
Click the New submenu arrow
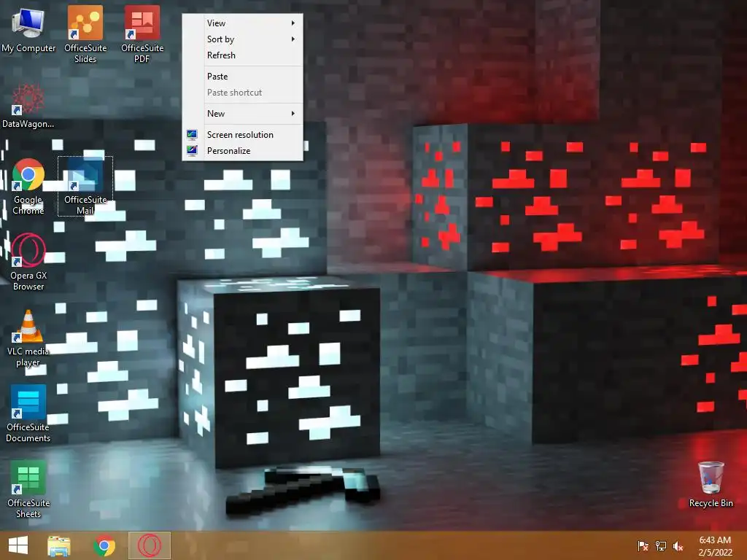coord(293,113)
